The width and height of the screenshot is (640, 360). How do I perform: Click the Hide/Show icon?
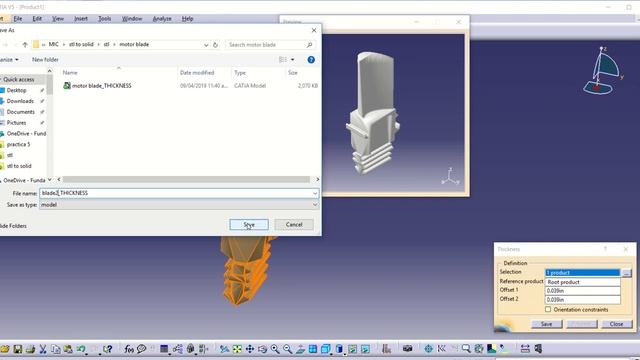[x=352, y=349]
